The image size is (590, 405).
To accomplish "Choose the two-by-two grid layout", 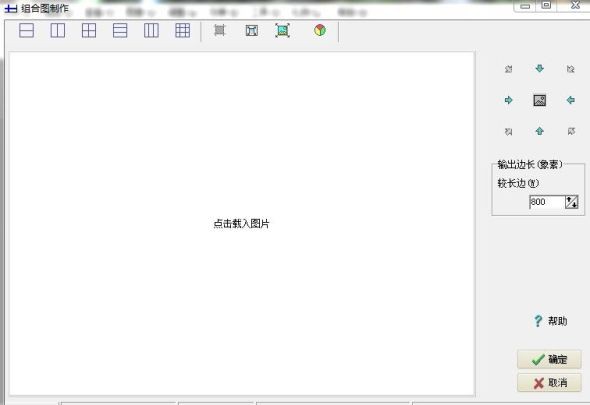I will tap(89, 30).
